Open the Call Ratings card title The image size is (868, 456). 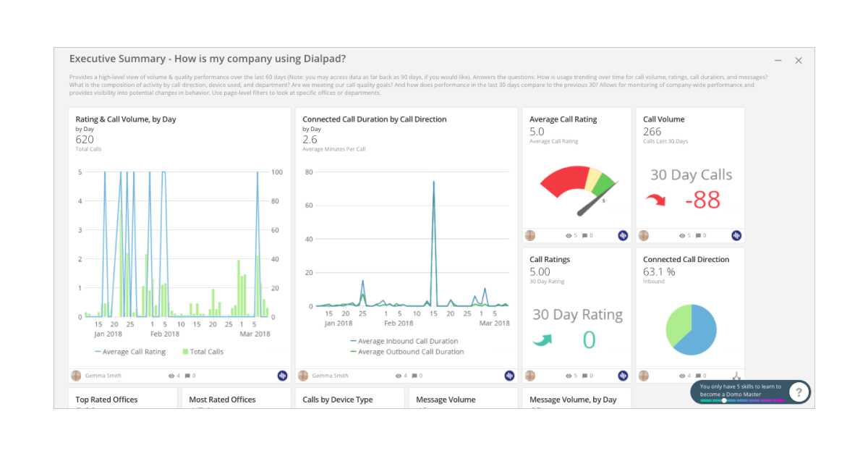point(550,259)
